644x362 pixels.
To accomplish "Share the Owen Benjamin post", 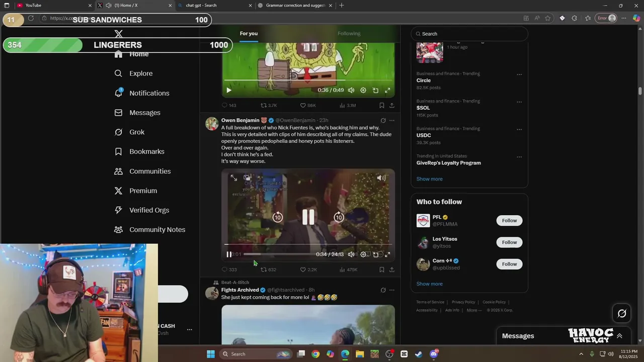I will [392, 269].
